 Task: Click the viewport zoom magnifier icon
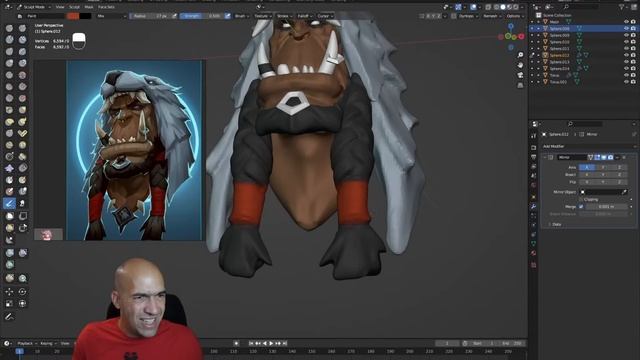pos(520,55)
